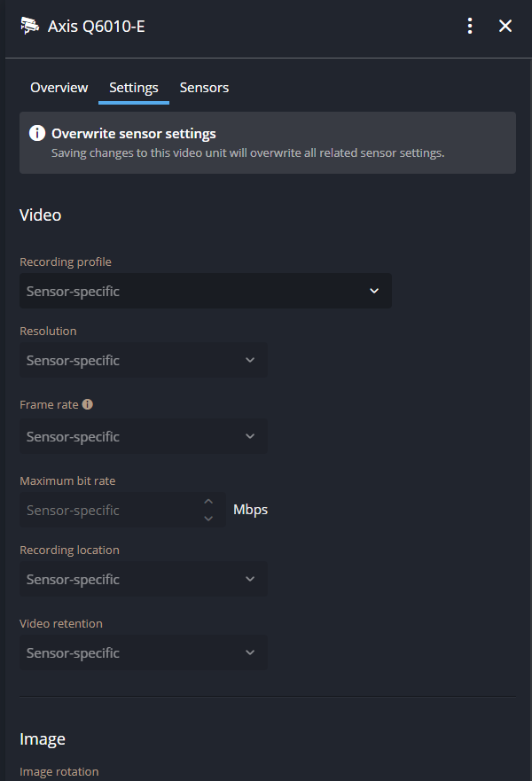Image resolution: width=532 pixels, height=781 pixels.
Task: Select the Settings tab
Action: tap(133, 87)
